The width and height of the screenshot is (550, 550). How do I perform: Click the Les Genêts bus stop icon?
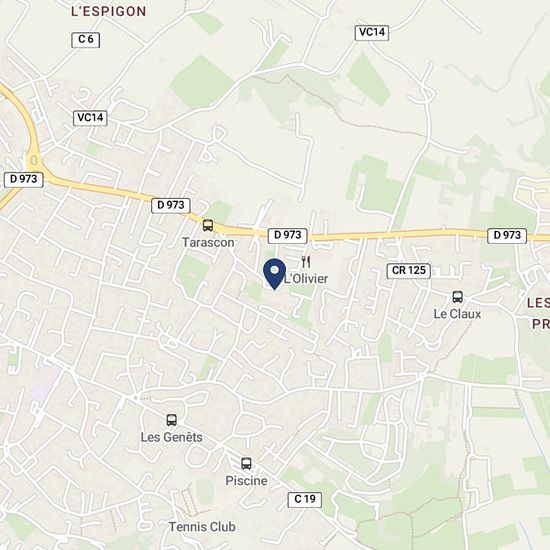click(x=172, y=420)
